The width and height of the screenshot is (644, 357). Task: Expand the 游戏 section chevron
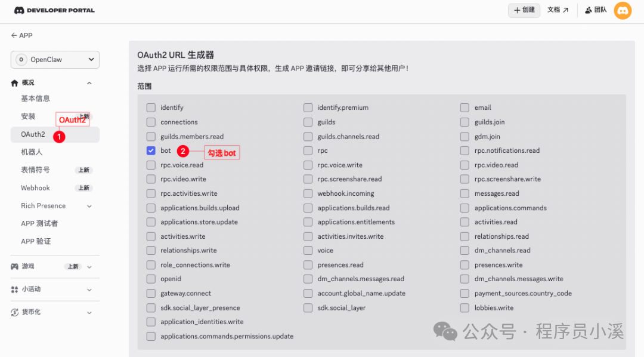(x=89, y=267)
